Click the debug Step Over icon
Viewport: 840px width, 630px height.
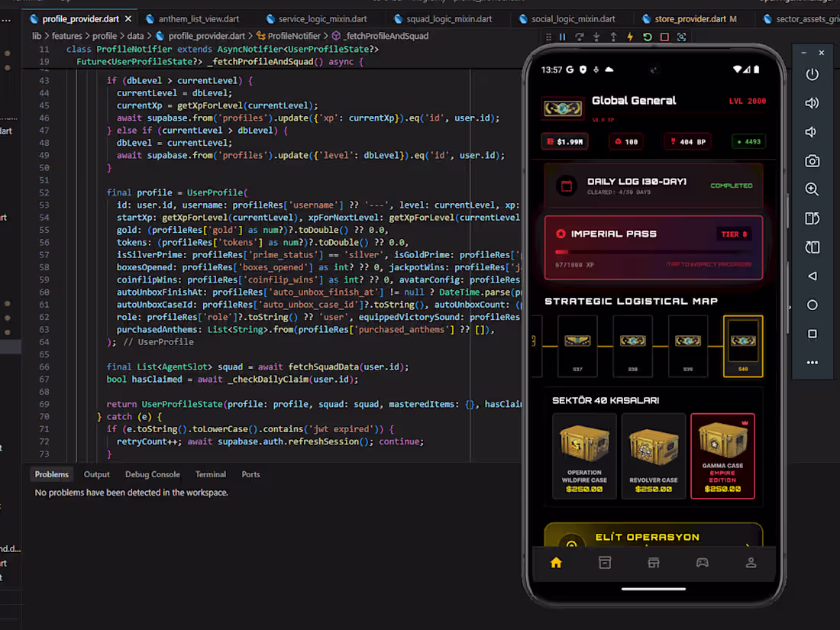coord(579,37)
